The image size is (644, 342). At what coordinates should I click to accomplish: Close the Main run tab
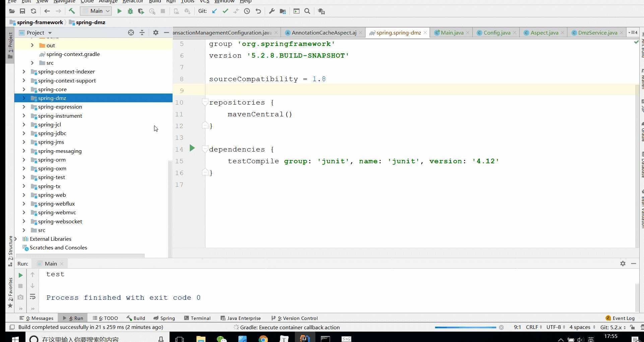[x=62, y=264]
